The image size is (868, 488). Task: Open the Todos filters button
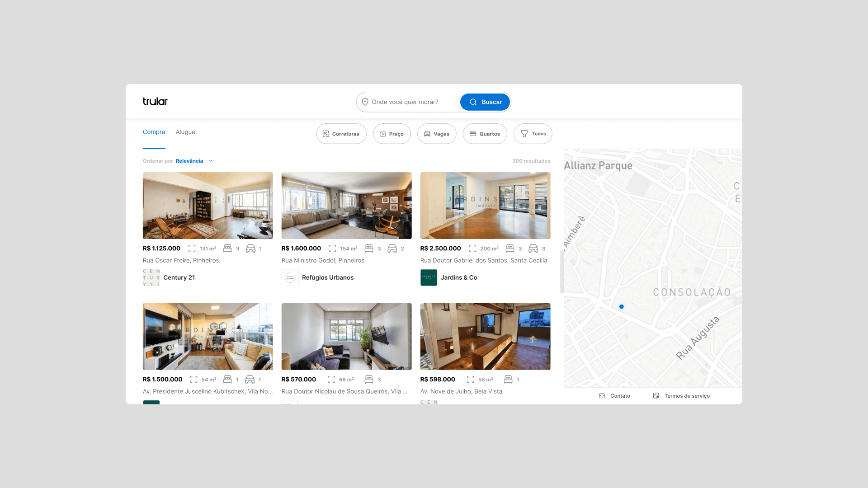tap(533, 134)
